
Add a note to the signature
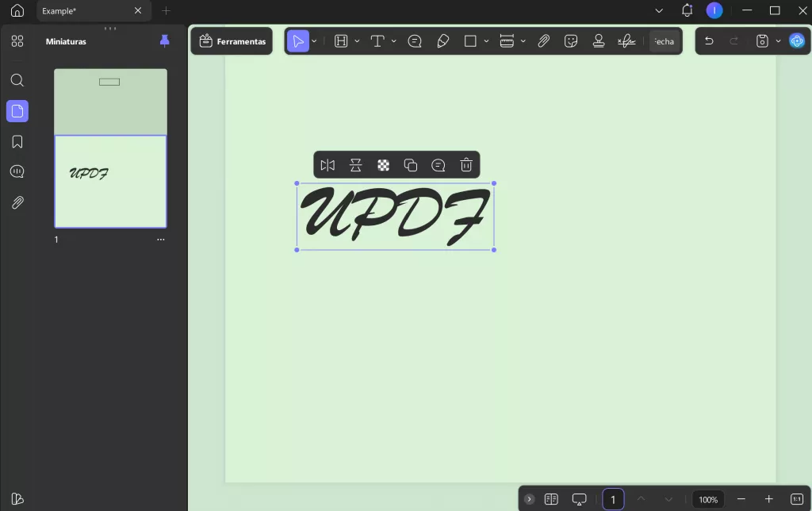[438, 165]
